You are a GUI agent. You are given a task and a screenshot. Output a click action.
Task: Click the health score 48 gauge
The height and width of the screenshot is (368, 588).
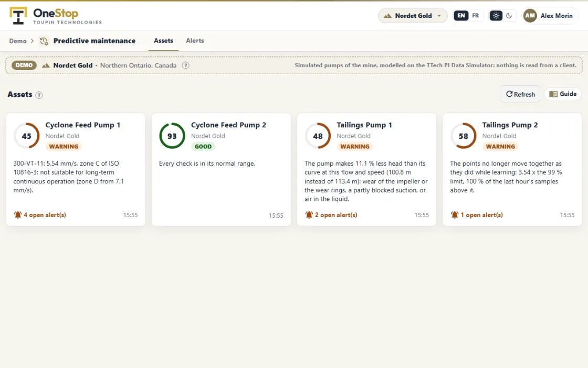318,136
